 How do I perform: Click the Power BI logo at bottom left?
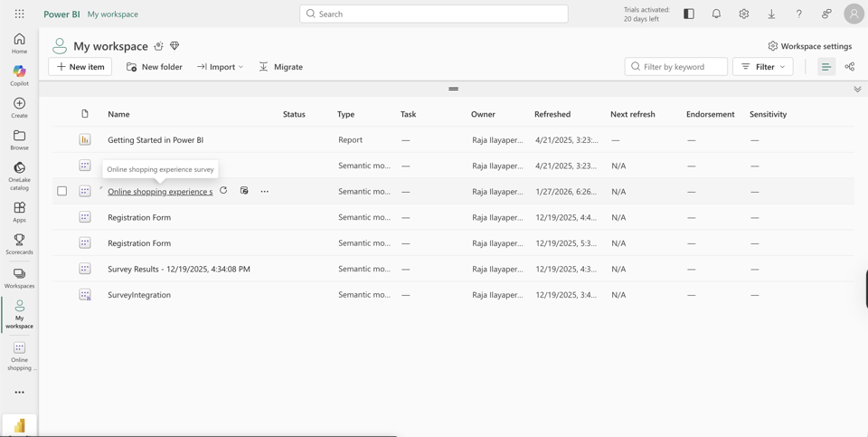coord(19,425)
